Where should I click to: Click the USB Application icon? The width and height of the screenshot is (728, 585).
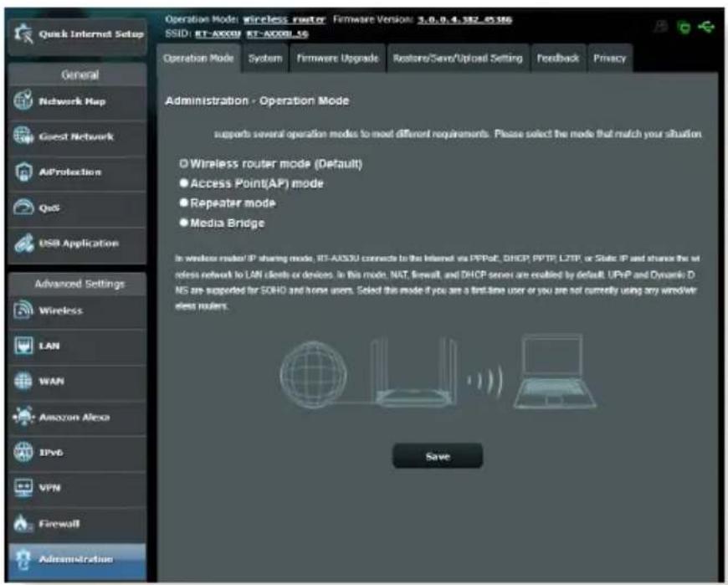pos(23,243)
